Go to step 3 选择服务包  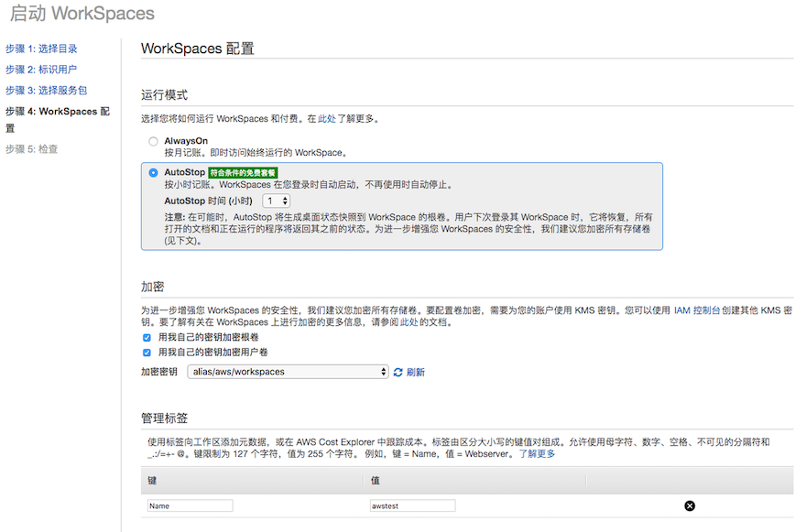tap(47, 91)
